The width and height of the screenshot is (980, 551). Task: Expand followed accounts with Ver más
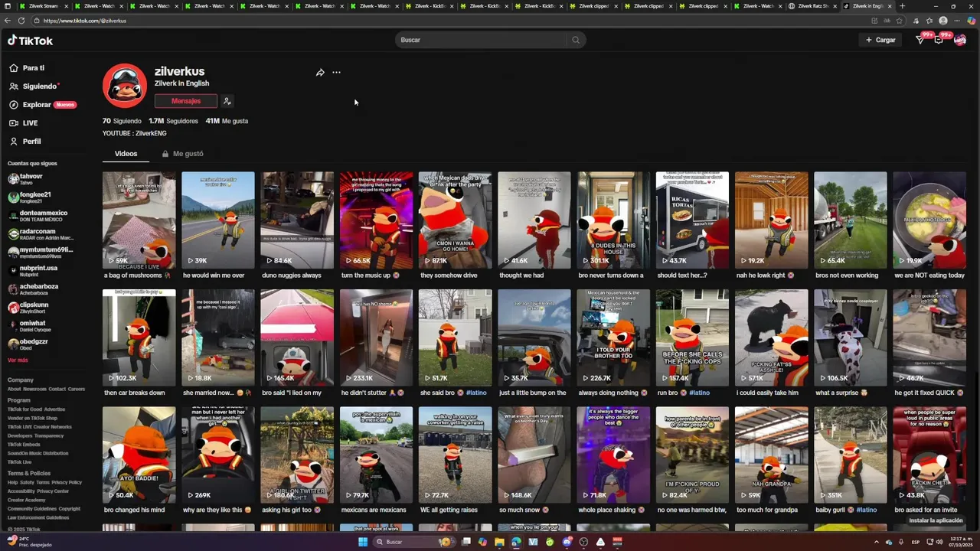click(x=18, y=360)
